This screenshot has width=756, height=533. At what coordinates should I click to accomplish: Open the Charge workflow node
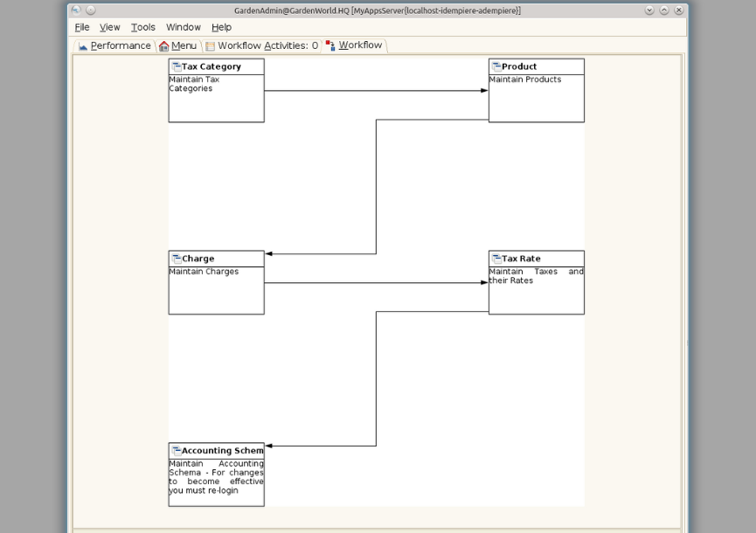[x=217, y=282]
